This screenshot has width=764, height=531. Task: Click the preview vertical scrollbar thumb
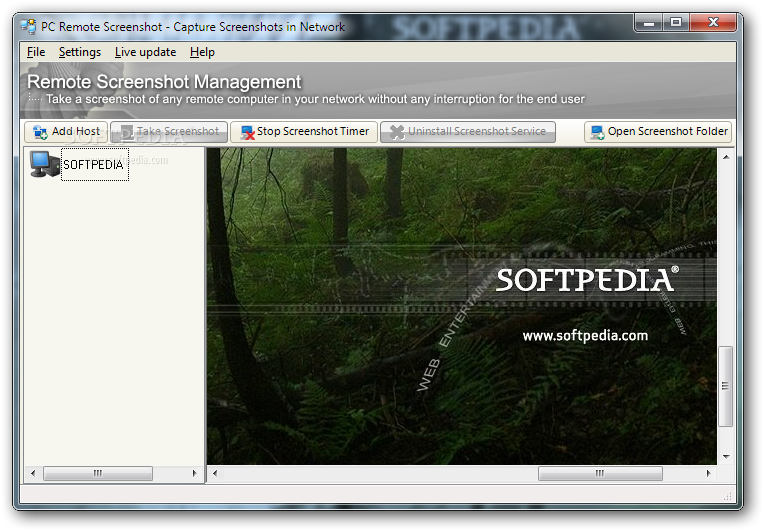coord(726,386)
